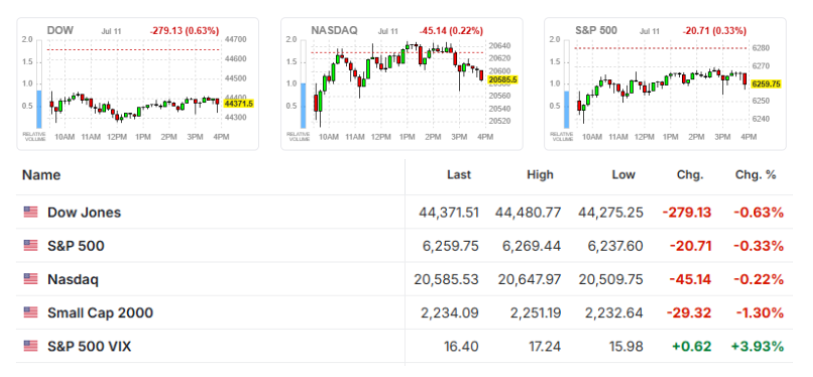Click the S&P 500 percent change -0.33%
The width and height of the screenshot is (813, 377).
(x=758, y=246)
